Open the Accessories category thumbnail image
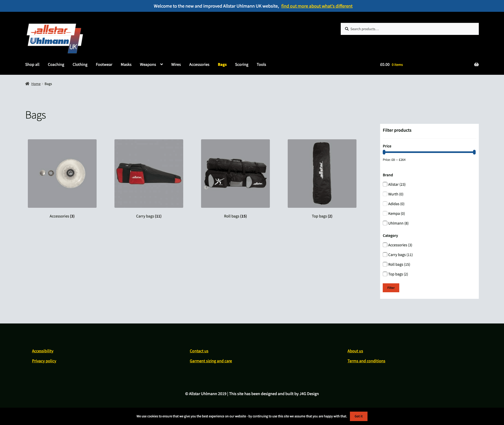Screen dimensions: 504x425 click(x=62, y=173)
